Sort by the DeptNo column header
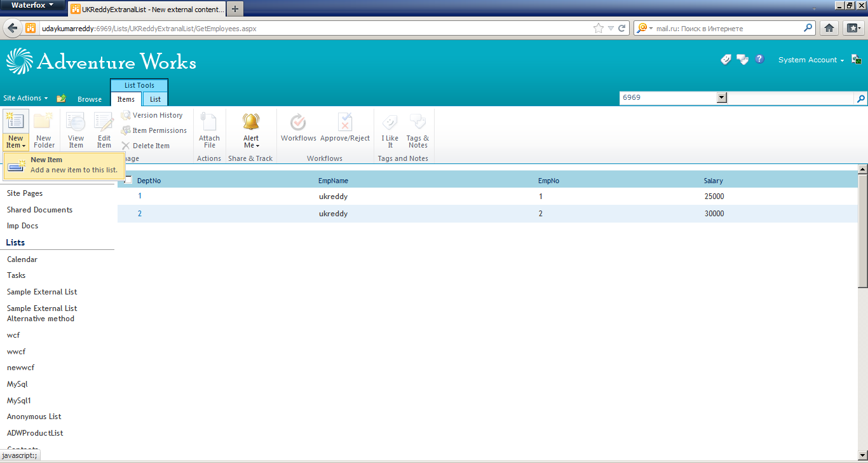This screenshot has width=868, height=463. point(149,181)
